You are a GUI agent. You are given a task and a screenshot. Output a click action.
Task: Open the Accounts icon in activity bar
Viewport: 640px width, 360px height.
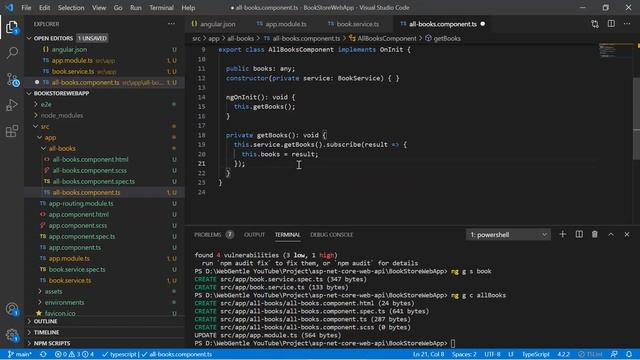coord(12,309)
